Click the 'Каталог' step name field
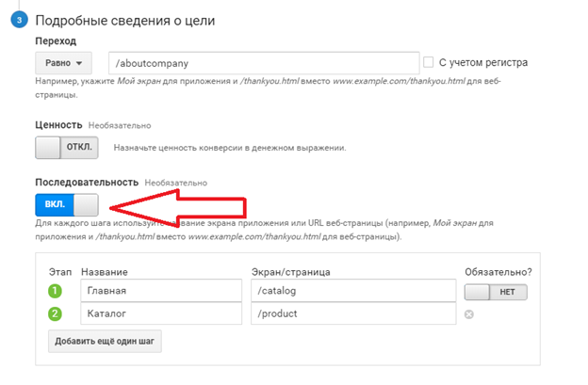The height and width of the screenshot is (385, 588). (x=161, y=313)
